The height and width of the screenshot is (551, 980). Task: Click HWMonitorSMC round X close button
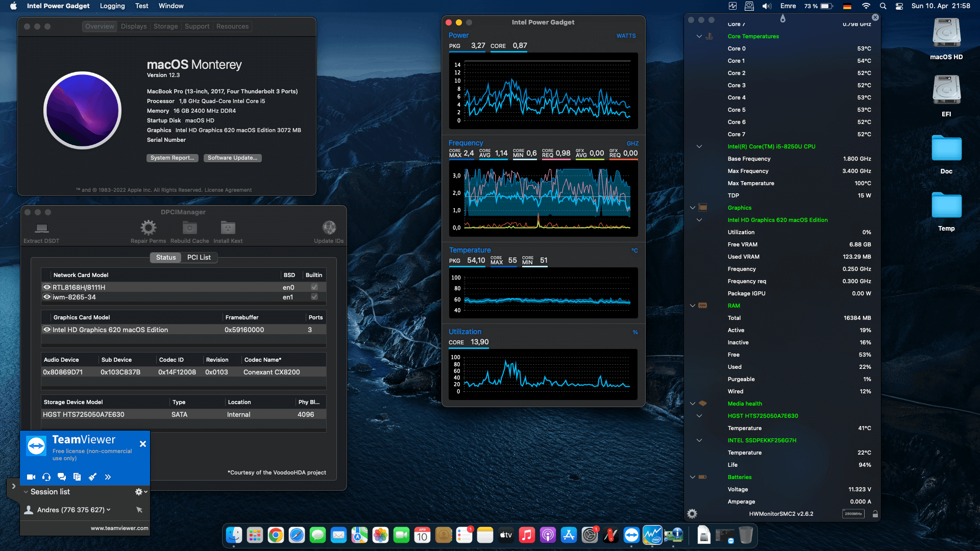pyautogui.click(x=875, y=17)
